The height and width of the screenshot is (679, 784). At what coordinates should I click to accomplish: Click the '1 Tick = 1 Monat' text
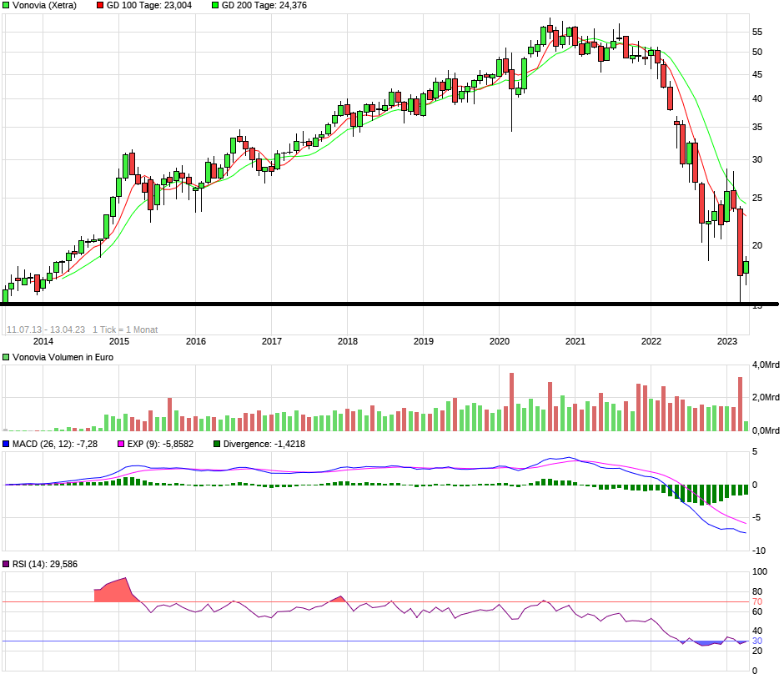125,330
